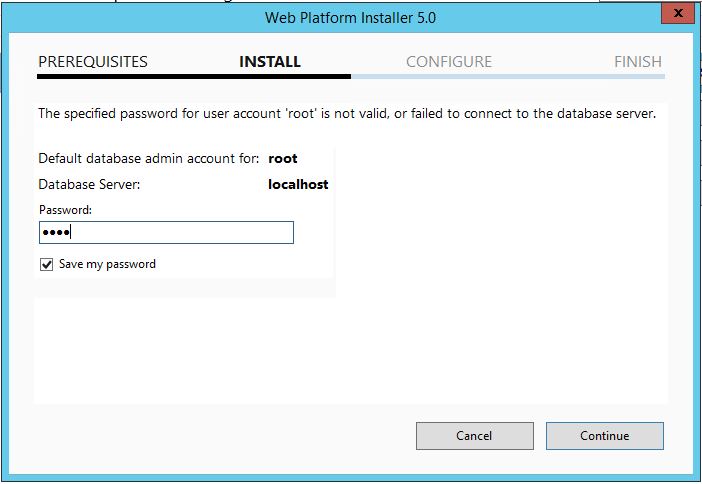Image resolution: width=702 pixels, height=484 pixels.
Task: Click the bold 'localhost' server value
Action: click(298, 185)
